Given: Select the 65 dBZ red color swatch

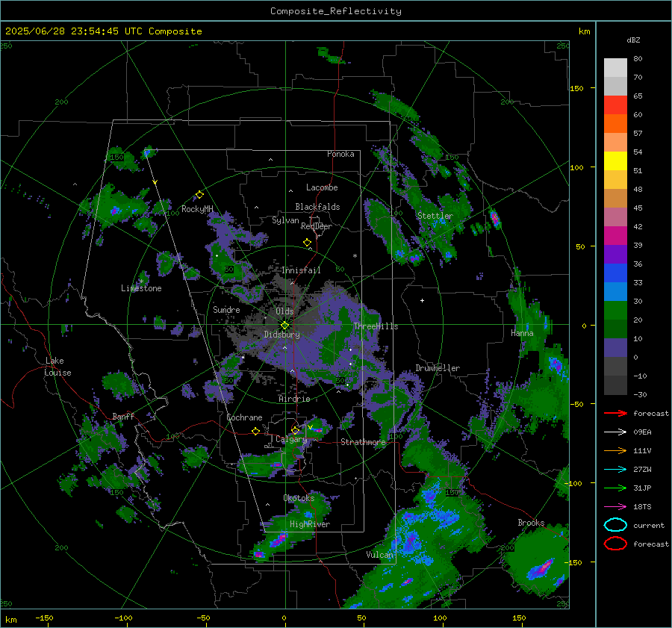Looking at the screenshot, I should pyautogui.click(x=615, y=105).
